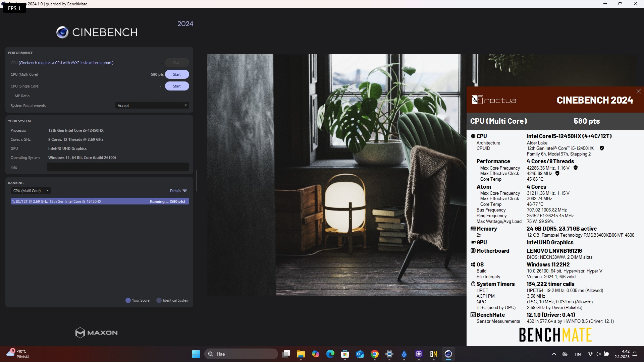Click the shield beside Max Core Frequency 42286.36 MHz

(576, 168)
